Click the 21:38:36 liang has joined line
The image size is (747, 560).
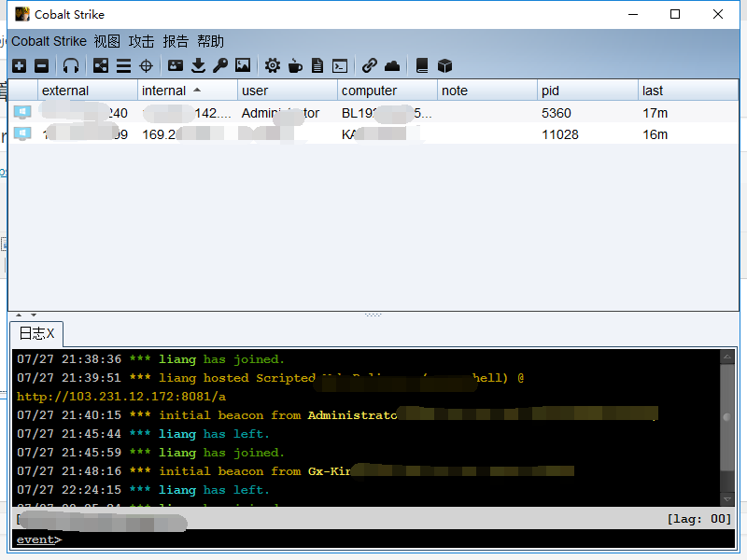[x=150, y=359]
